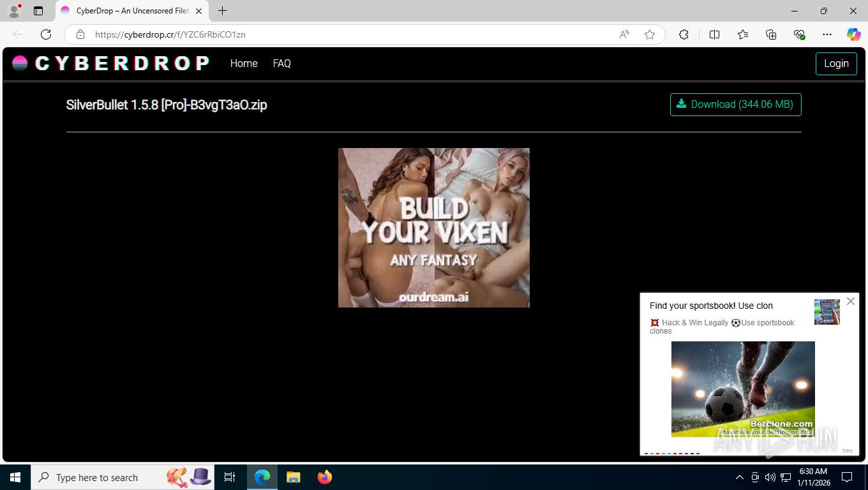This screenshot has width=868, height=490.
Task: Open Browser essentials heart icon
Action: pyautogui.click(x=799, y=34)
